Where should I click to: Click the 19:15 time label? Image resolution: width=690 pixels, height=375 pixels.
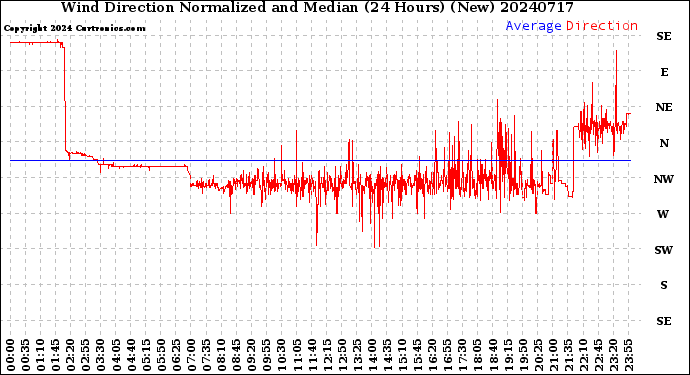click(508, 356)
